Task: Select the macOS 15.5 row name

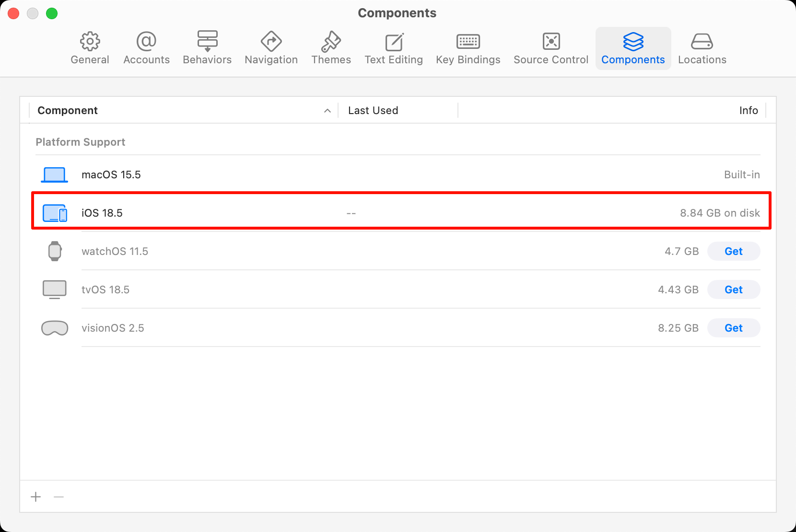Action: pos(111,175)
